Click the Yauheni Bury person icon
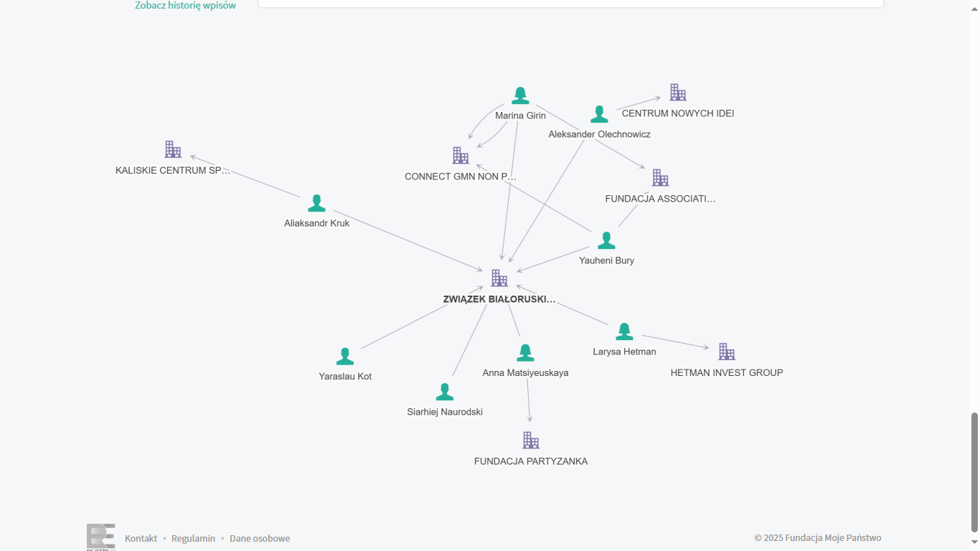The image size is (980, 551). pos(606,240)
